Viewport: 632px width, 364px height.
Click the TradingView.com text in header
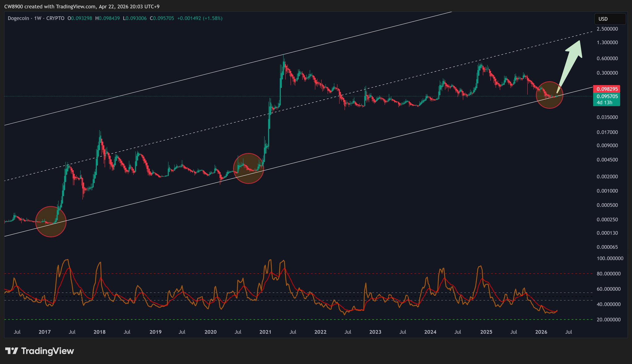coord(76,6)
